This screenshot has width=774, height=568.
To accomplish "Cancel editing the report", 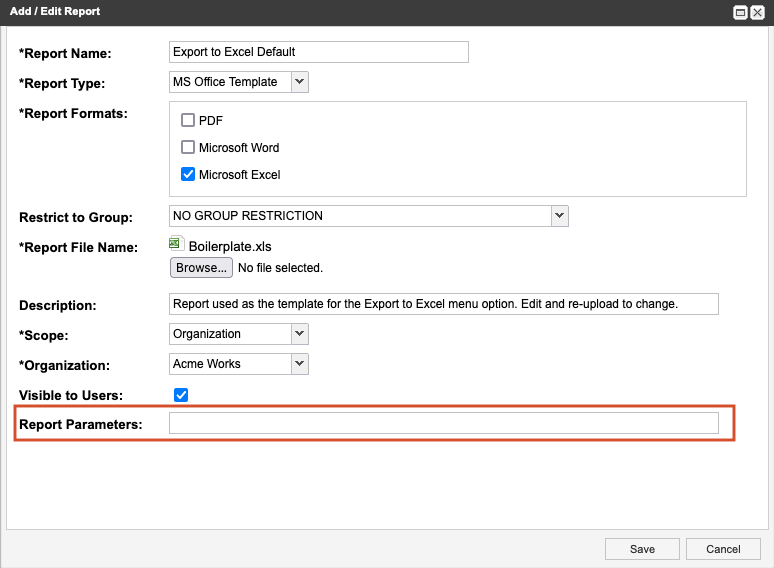I will tap(723, 549).
